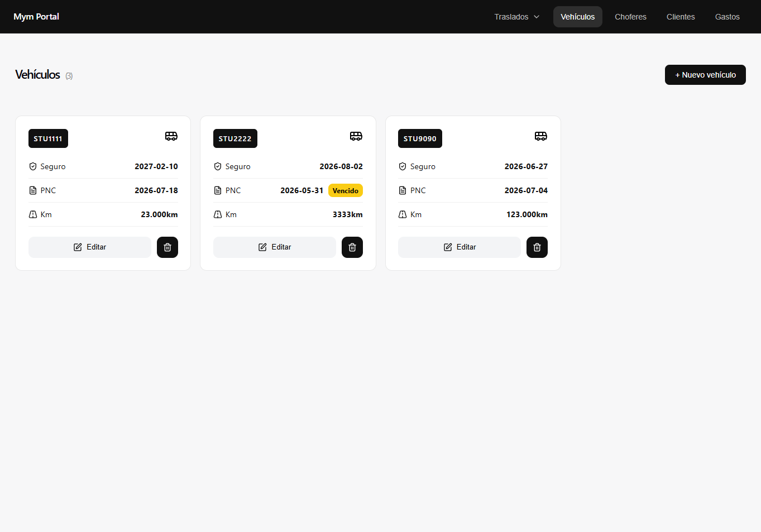
Task: Remove vehicle STU9090 via trash button
Action: pos(537,247)
